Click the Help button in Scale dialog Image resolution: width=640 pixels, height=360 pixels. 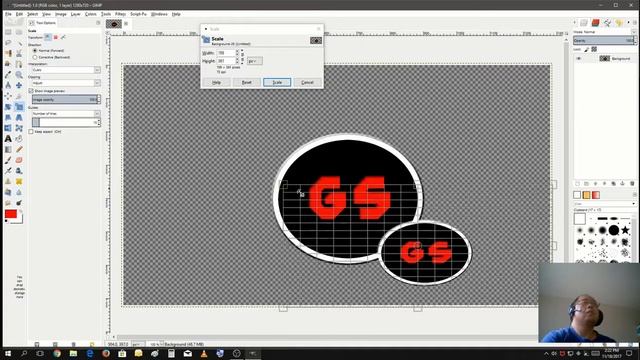[216, 82]
